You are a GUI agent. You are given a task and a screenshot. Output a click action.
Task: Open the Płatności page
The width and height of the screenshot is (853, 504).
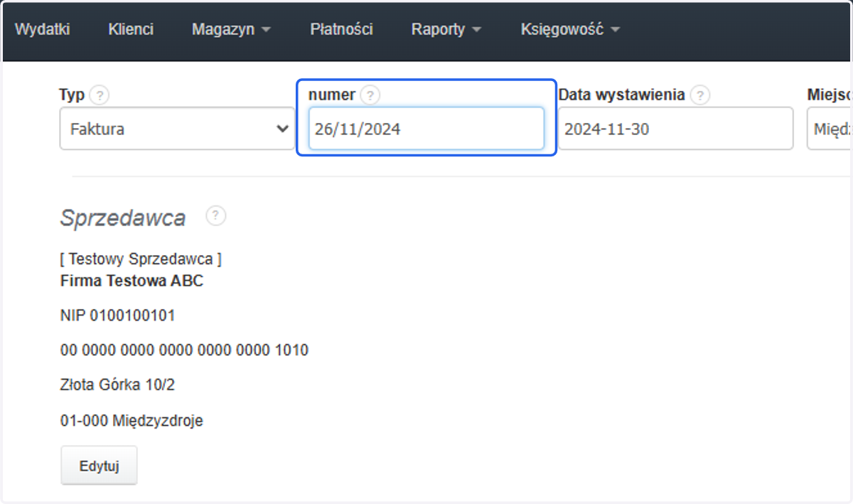point(341,30)
